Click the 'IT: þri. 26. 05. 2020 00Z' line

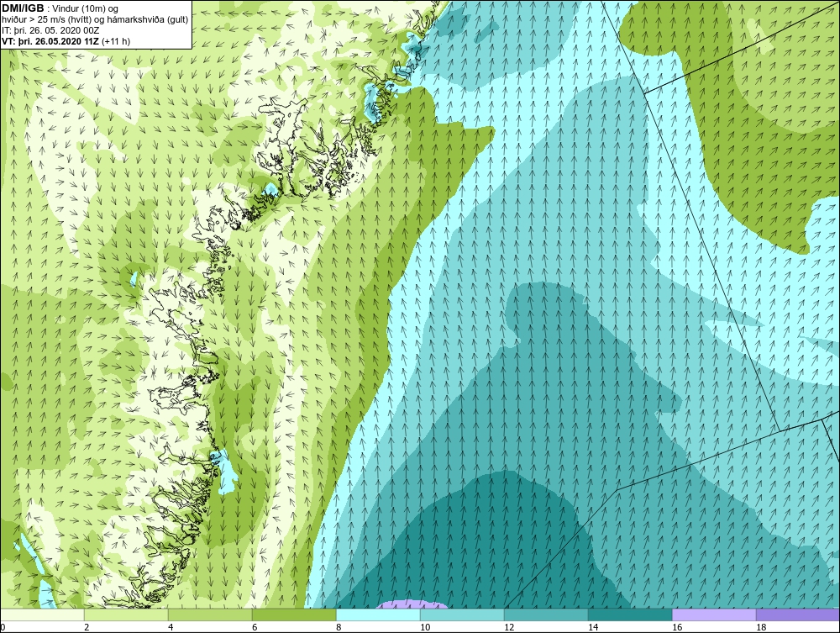(x=50, y=30)
